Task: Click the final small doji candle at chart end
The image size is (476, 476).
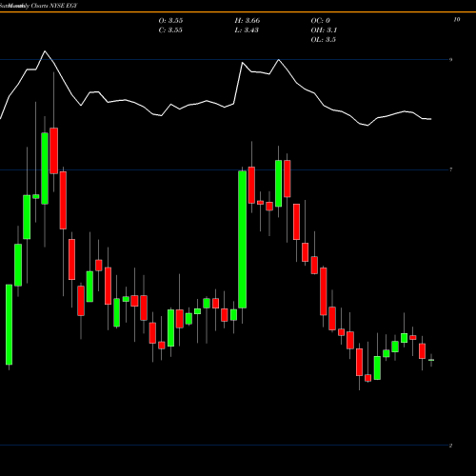Action: [431, 360]
